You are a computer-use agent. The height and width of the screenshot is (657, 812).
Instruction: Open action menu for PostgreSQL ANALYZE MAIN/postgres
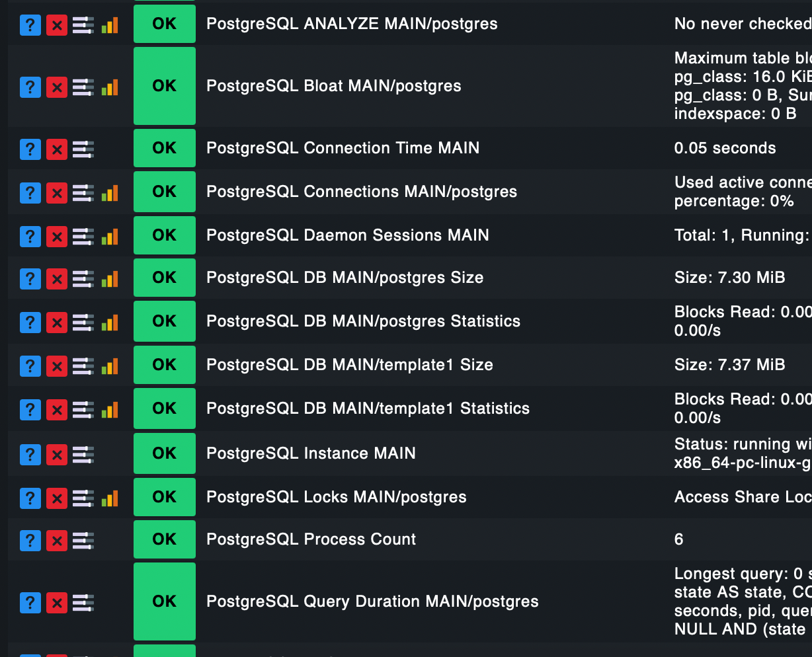coord(83,26)
